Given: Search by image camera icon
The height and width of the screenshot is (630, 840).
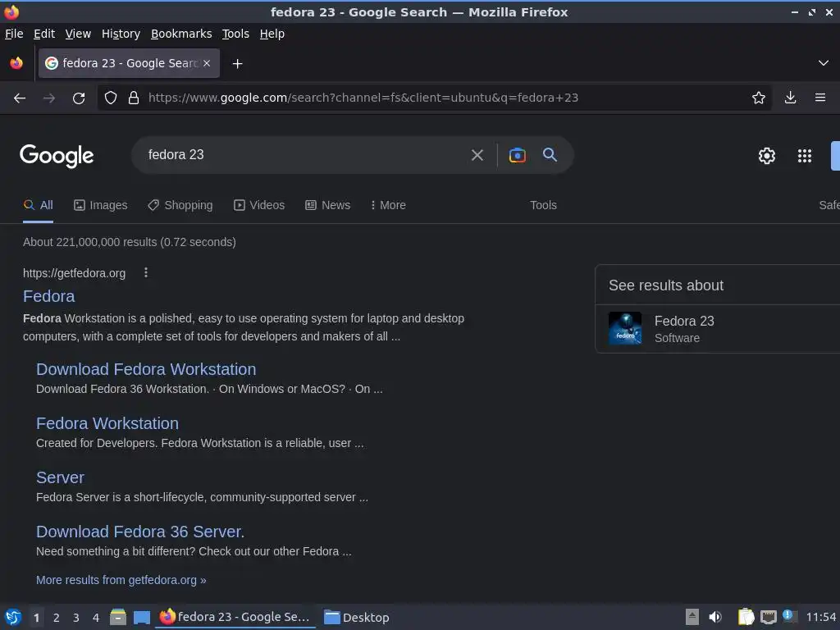Looking at the screenshot, I should 517,155.
